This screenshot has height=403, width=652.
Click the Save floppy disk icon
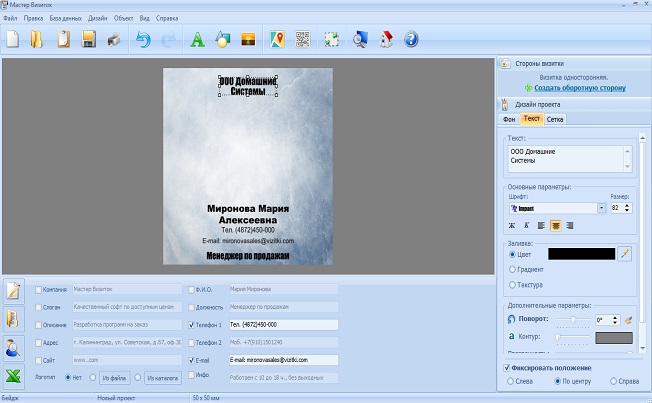click(x=88, y=40)
